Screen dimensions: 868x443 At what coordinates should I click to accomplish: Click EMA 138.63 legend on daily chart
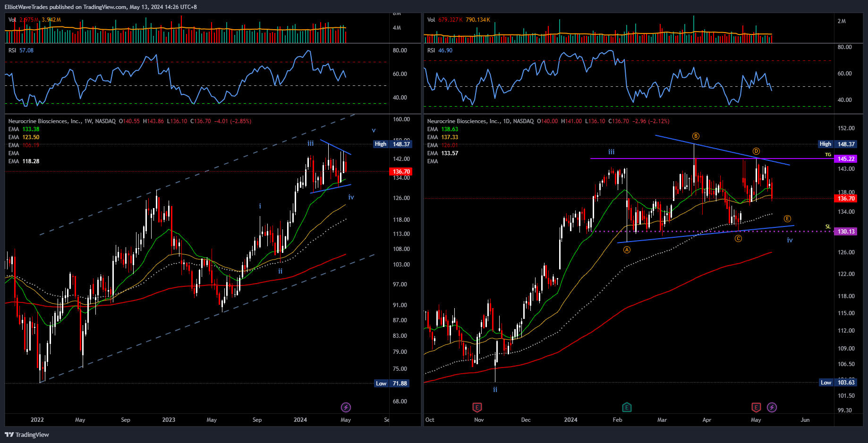click(443, 129)
